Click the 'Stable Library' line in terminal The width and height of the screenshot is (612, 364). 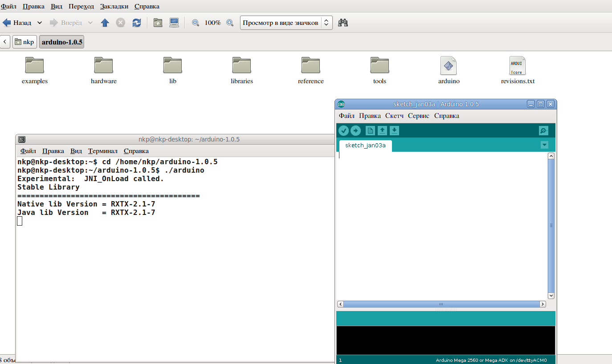click(49, 187)
